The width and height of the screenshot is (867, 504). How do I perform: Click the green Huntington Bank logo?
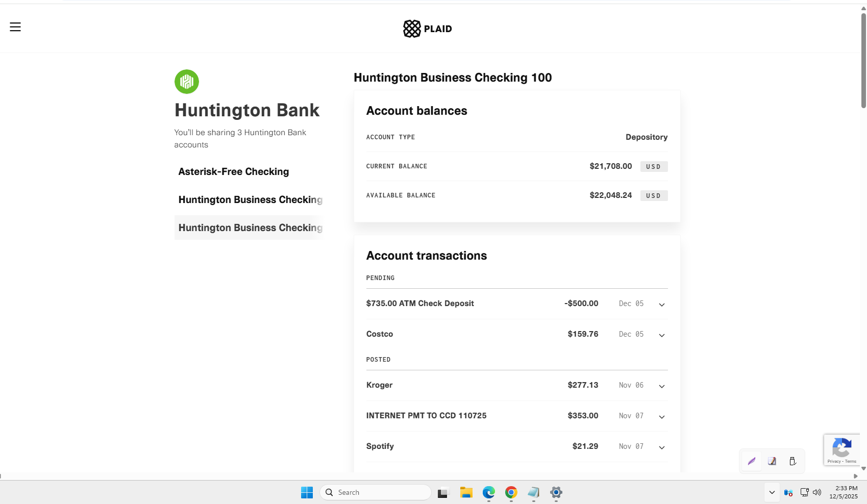coord(187,82)
